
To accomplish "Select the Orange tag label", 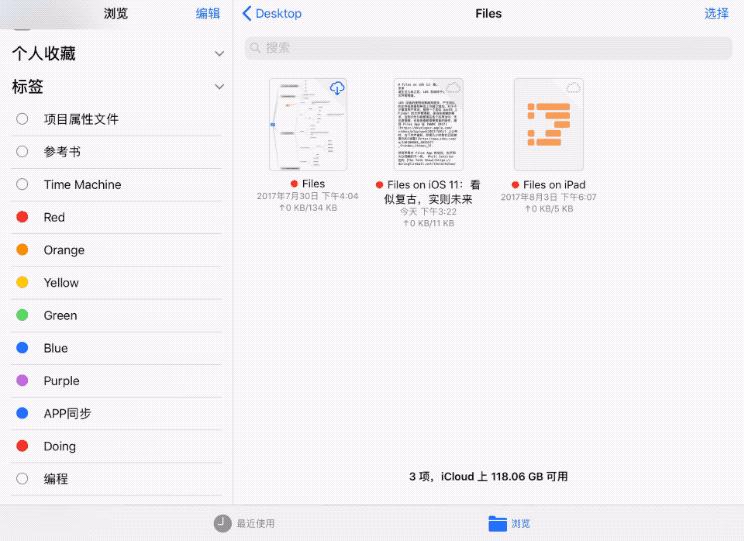I will tap(64, 250).
